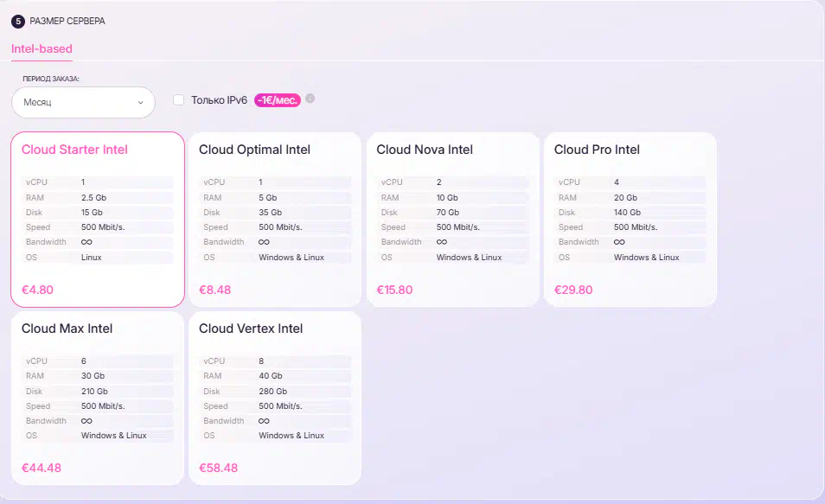Image resolution: width=825 pixels, height=504 pixels.
Task: Click the 280 Gb disk value
Action: [x=272, y=392]
